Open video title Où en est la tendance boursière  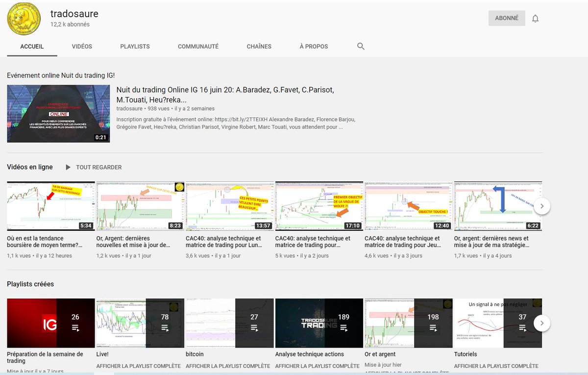click(x=45, y=242)
